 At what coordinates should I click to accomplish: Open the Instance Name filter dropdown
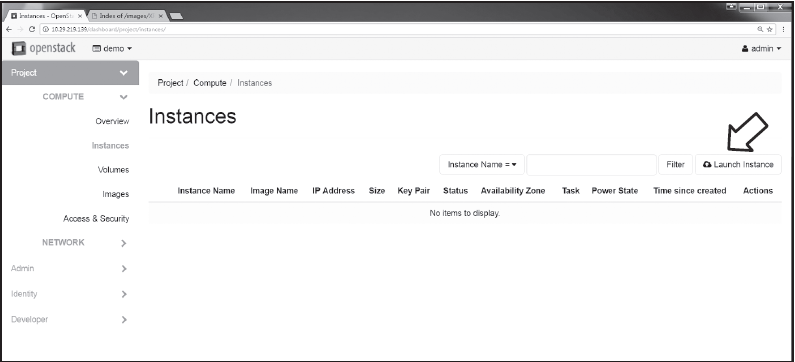(482, 165)
